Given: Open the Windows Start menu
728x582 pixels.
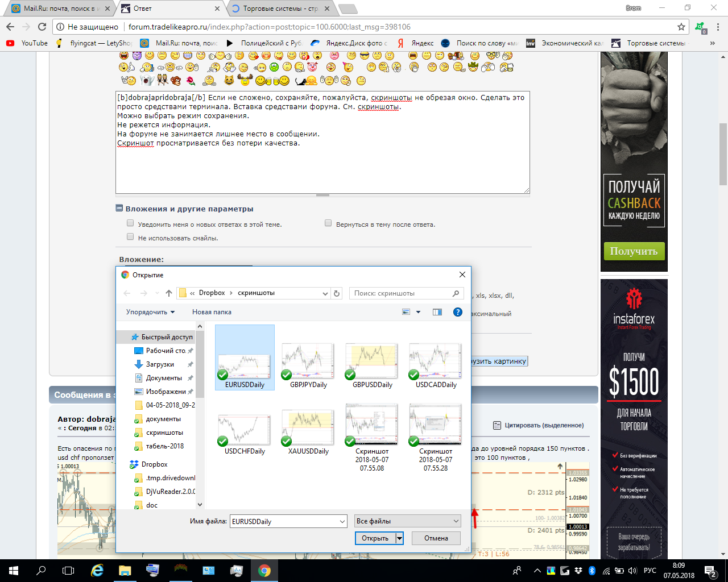Looking at the screenshot, I should (x=14, y=571).
